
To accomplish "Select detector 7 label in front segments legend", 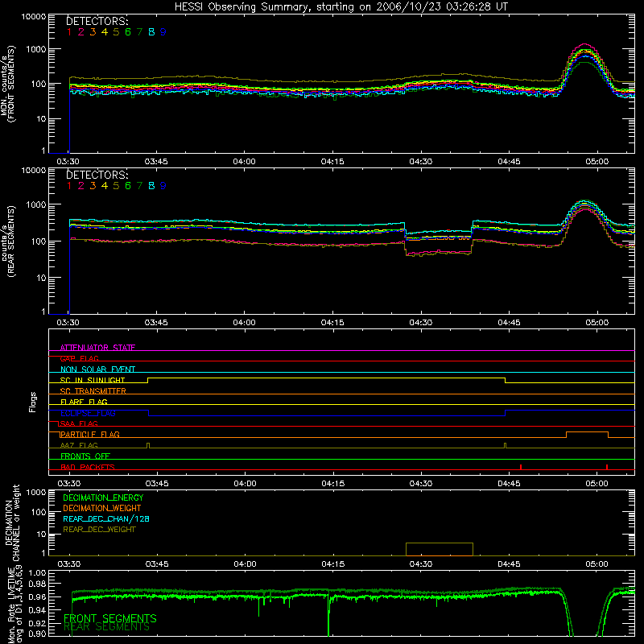I will pos(139,32).
